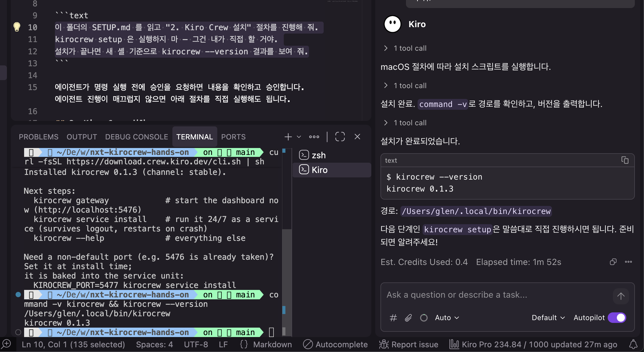Expand the first '1 tool call' row
644x352 pixels.
pyautogui.click(x=405, y=48)
